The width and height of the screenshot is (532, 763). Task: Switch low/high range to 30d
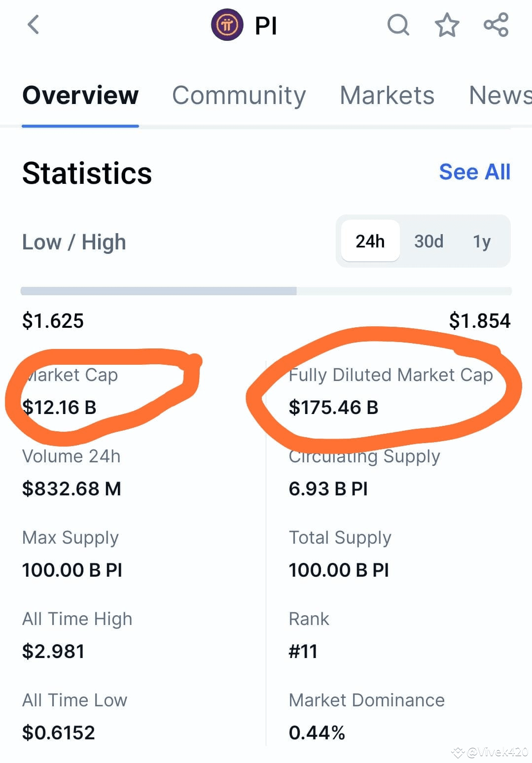(x=428, y=241)
